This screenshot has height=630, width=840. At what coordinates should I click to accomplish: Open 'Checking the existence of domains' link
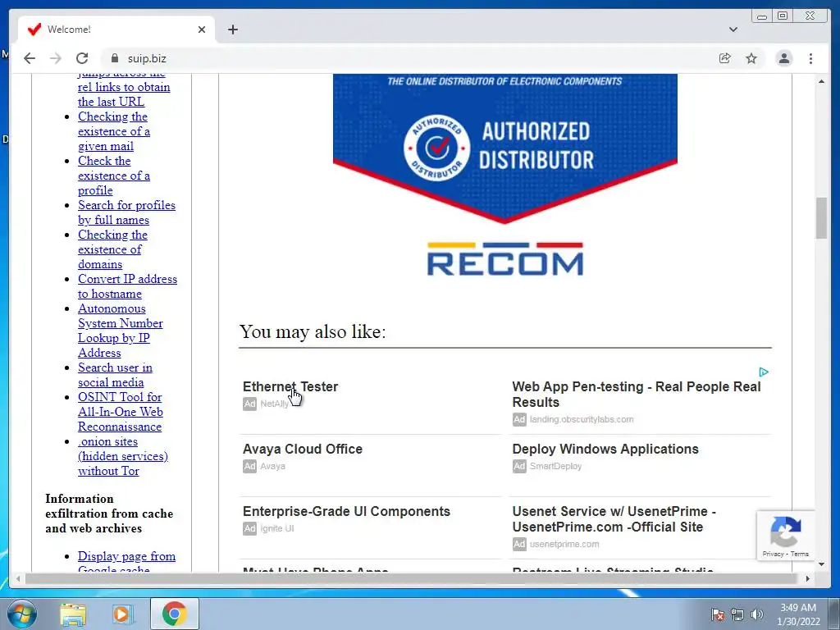click(112, 249)
